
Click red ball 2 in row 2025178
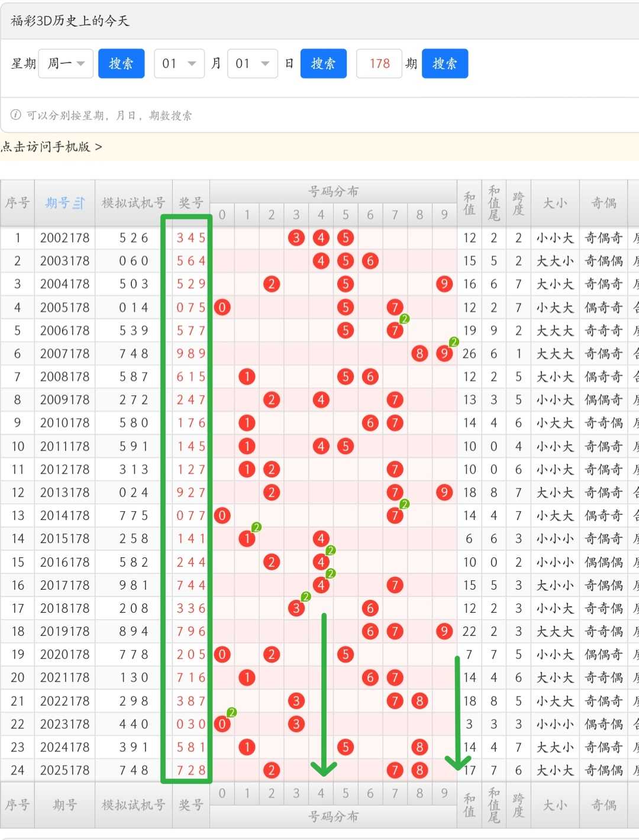coord(272,770)
